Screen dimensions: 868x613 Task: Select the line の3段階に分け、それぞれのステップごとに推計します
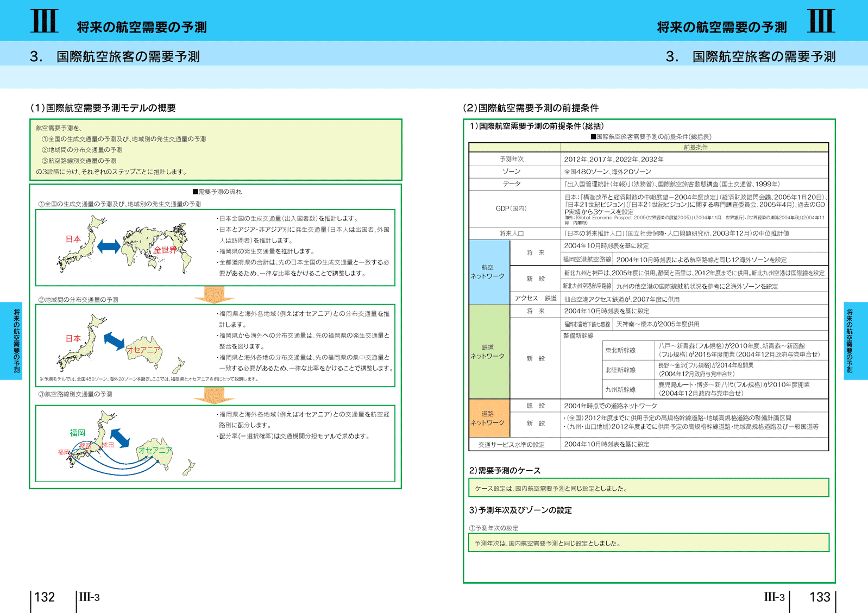tap(112, 172)
